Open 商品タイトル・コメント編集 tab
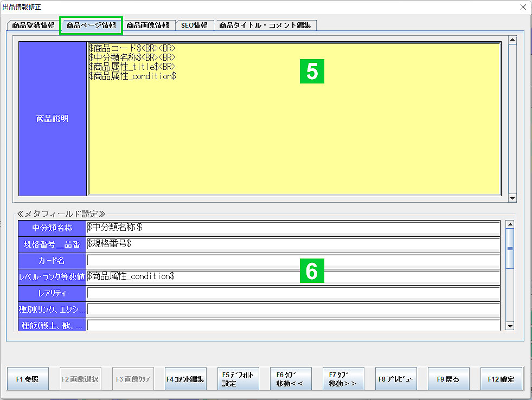This screenshot has width=532, height=400. [x=265, y=25]
